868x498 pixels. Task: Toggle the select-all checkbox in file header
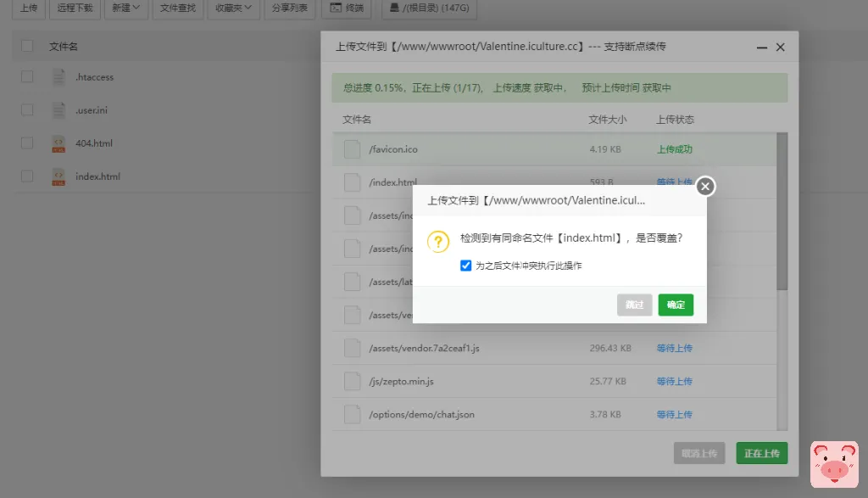tap(27, 46)
